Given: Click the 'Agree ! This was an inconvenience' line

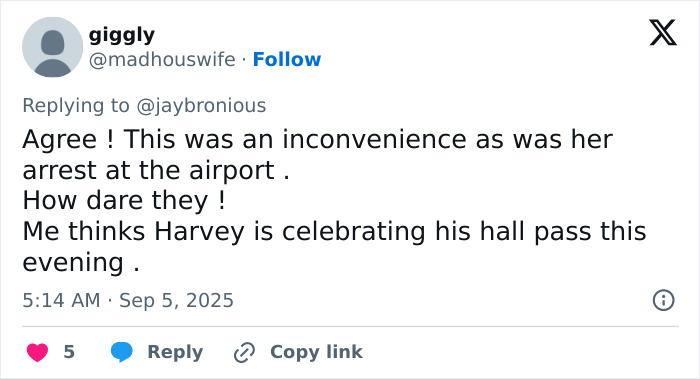Looking at the screenshot, I should click(317, 139).
